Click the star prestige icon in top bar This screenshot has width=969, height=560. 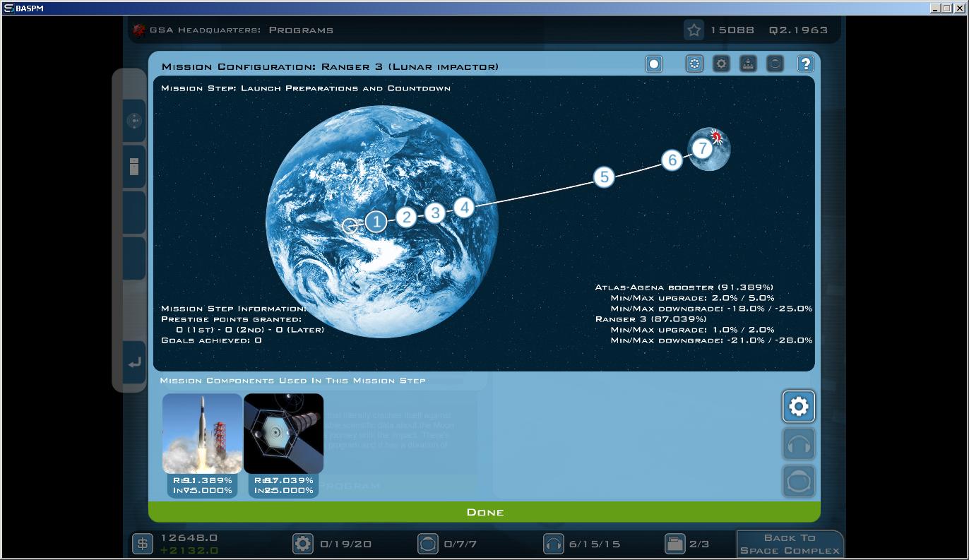click(694, 30)
